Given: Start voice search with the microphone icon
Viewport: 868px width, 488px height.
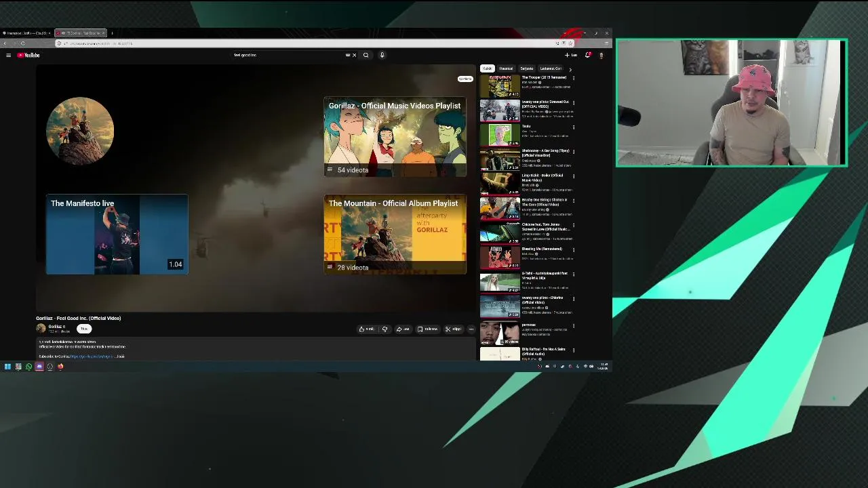Looking at the screenshot, I should [382, 55].
